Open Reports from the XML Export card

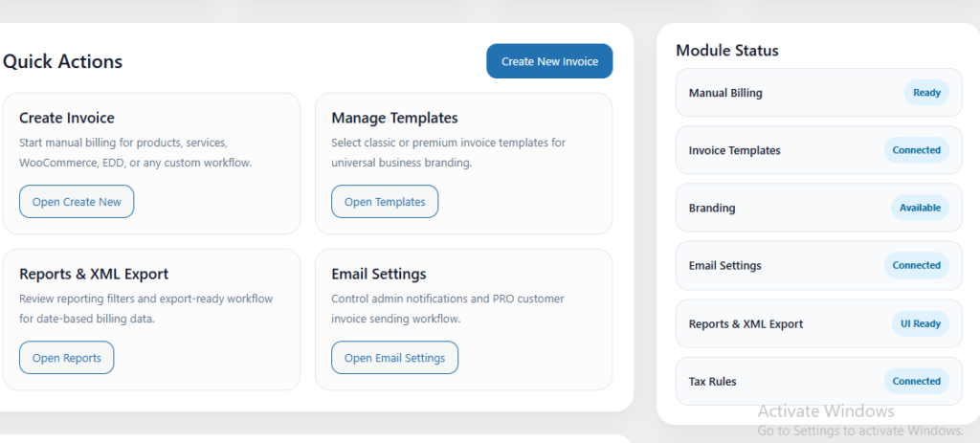click(66, 358)
